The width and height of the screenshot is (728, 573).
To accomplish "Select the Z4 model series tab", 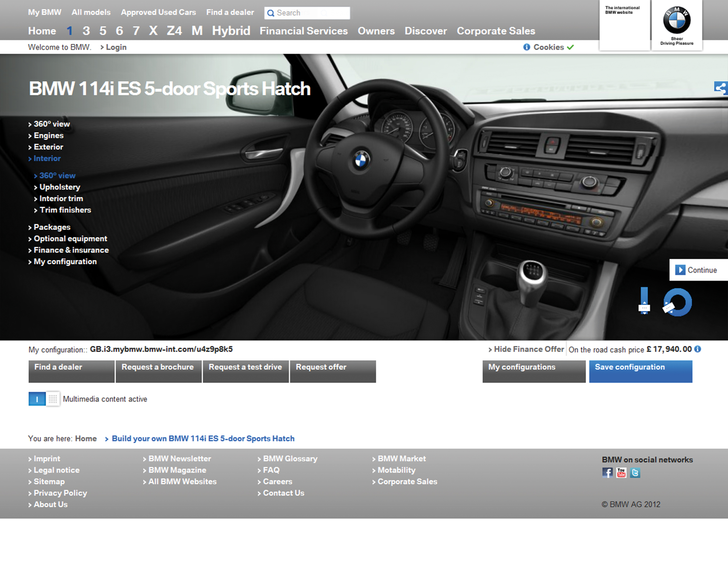I will coord(174,31).
